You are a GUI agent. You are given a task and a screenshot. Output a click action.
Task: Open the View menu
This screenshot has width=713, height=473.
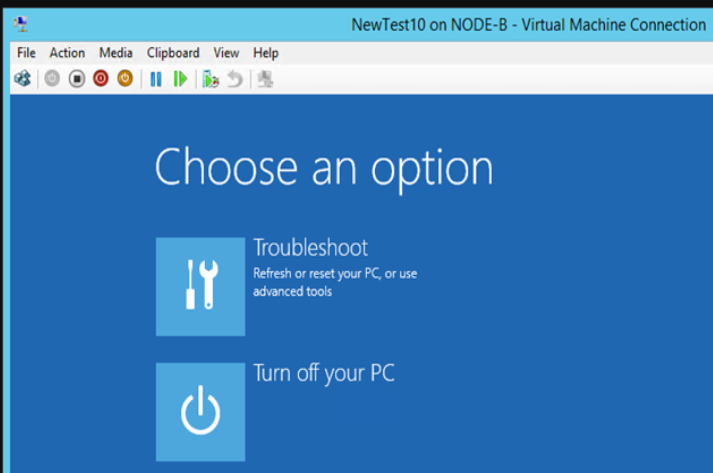point(226,53)
